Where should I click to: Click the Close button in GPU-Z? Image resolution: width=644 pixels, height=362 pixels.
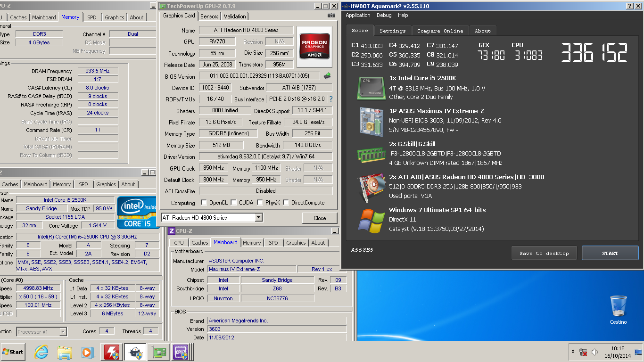click(320, 218)
